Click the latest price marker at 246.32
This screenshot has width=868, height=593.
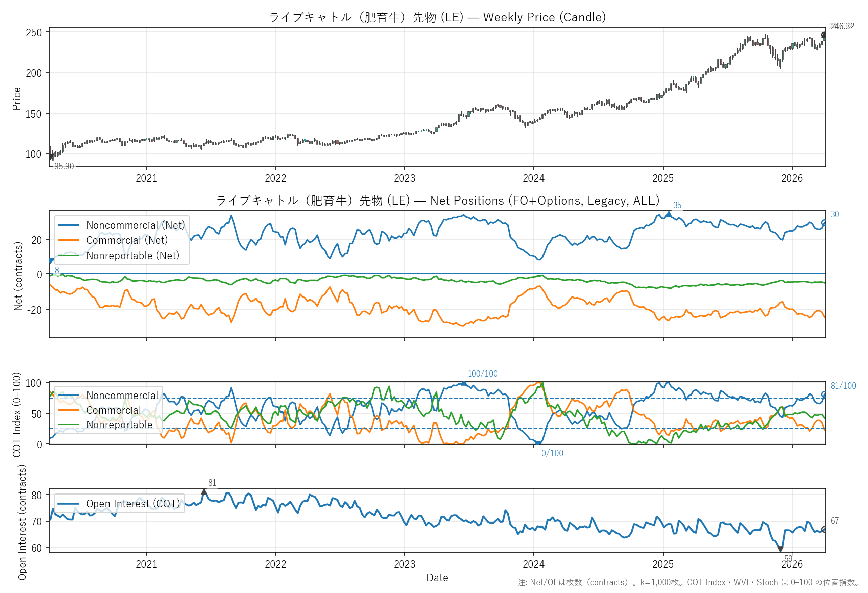tap(824, 35)
